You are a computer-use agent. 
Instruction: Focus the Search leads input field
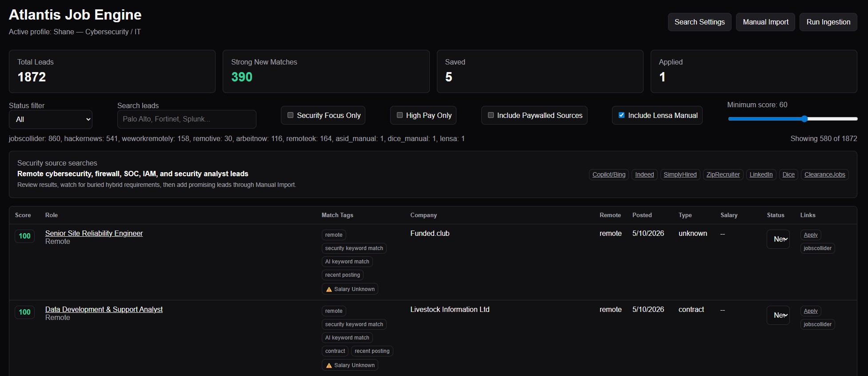187,119
